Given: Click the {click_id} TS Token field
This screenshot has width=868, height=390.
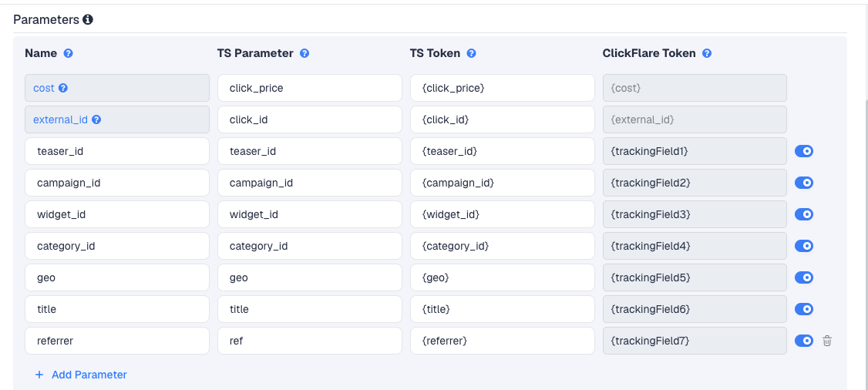Looking at the screenshot, I should (502, 119).
